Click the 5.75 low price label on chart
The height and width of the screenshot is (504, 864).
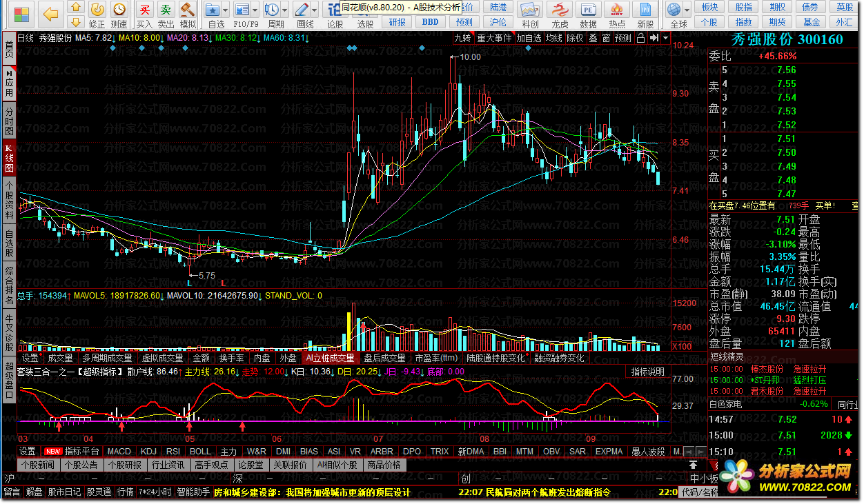tap(206, 275)
